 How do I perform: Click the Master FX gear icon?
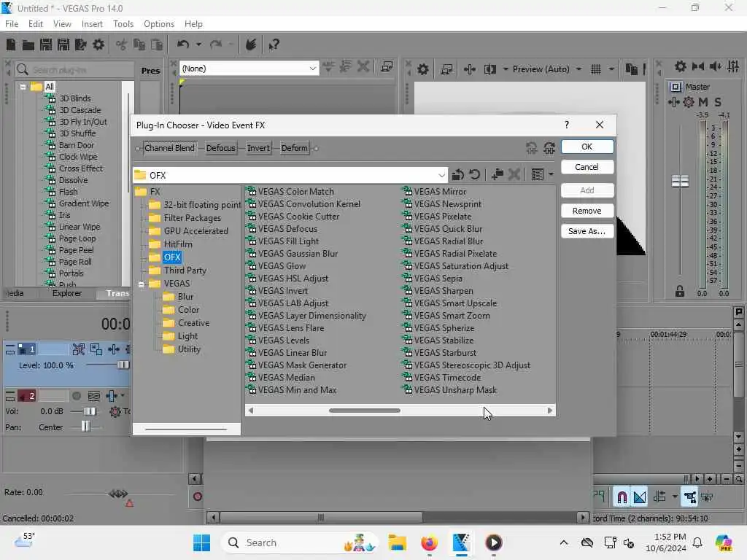pos(689,102)
